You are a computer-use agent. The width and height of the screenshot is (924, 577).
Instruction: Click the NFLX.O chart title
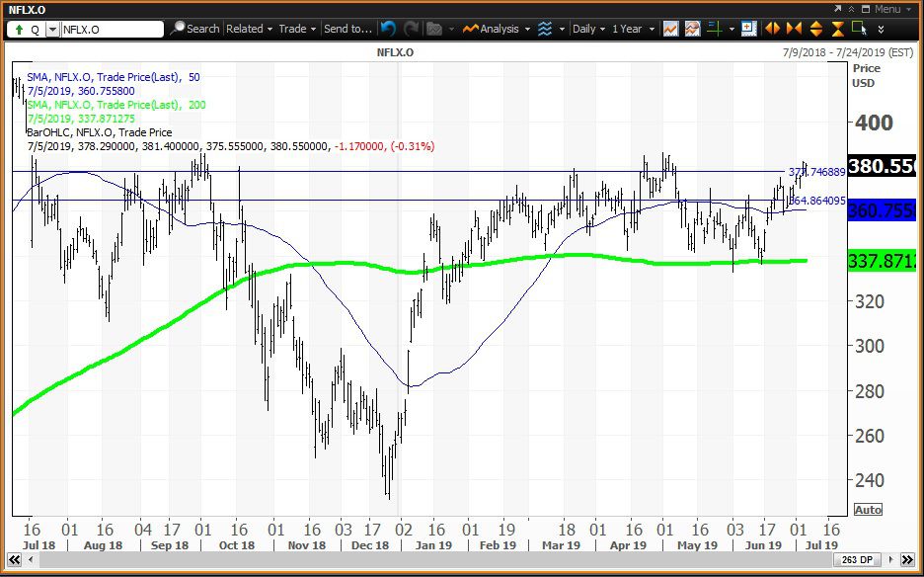(395, 52)
